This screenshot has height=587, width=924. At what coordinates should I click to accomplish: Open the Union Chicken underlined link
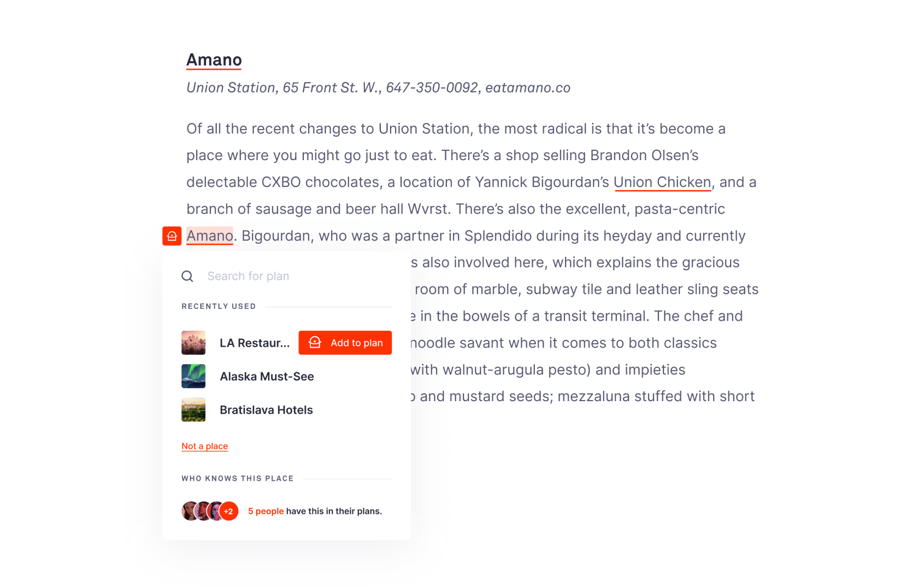click(x=662, y=183)
